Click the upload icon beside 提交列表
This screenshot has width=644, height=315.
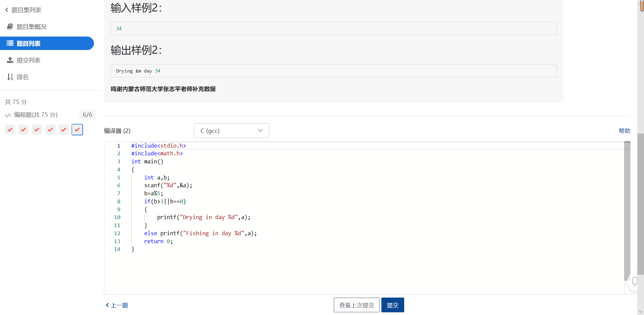(x=10, y=60)
